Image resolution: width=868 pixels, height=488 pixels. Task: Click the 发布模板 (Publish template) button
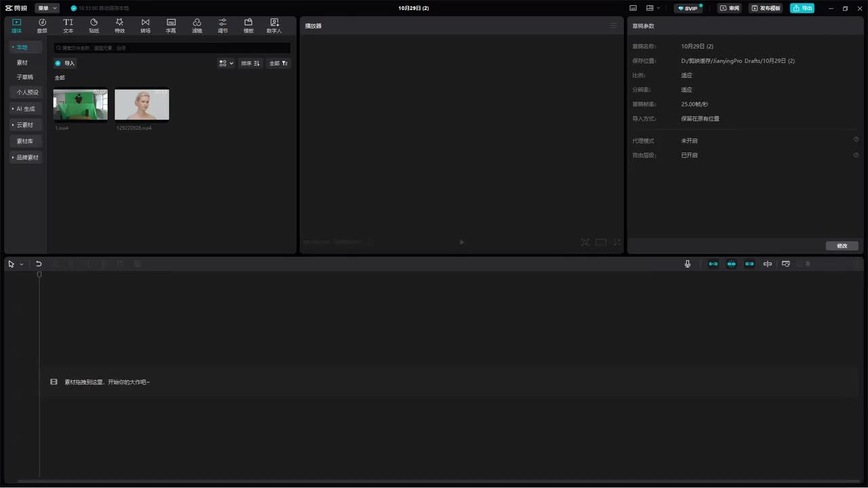point(766,8)
